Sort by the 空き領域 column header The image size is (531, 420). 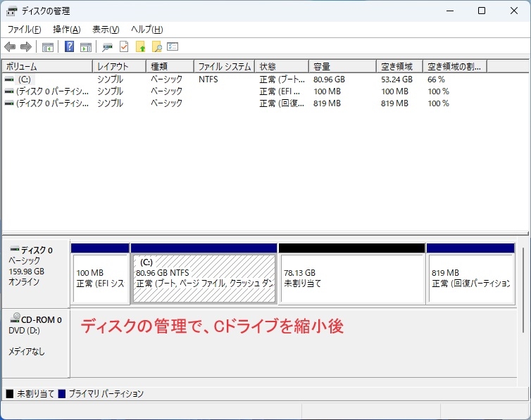click(x=399, y=66)
